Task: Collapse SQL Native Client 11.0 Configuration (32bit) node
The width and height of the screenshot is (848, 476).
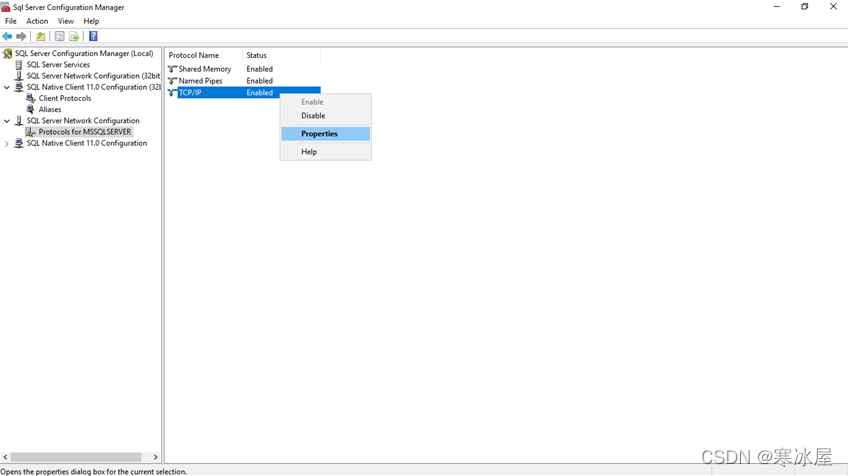Action: coord(7,87)
